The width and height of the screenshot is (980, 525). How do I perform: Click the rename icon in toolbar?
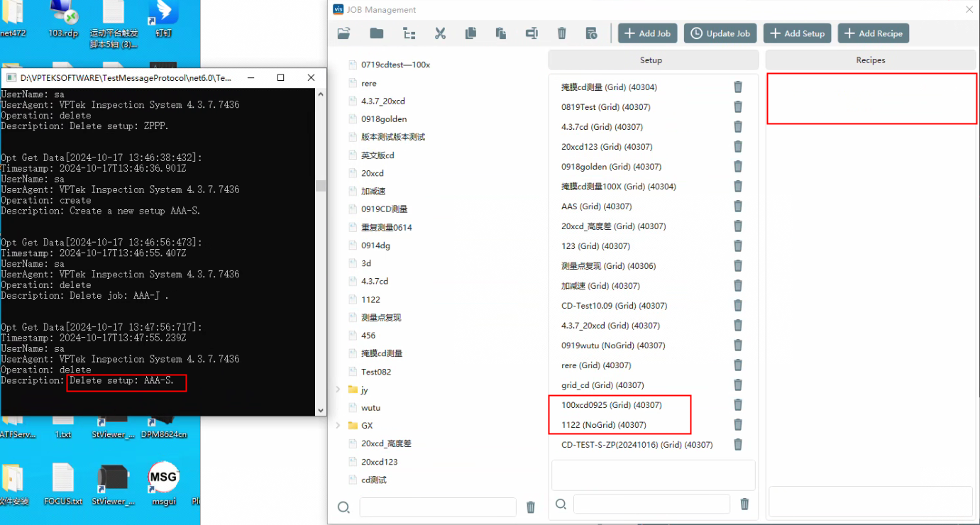pos(532,33)
